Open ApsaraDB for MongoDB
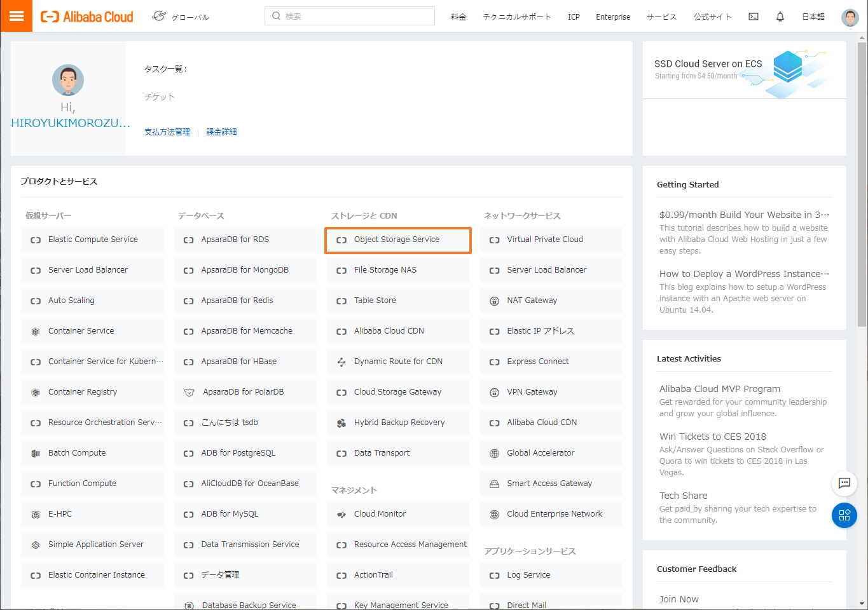Screen dimensions: 868x610 point(245,270)
